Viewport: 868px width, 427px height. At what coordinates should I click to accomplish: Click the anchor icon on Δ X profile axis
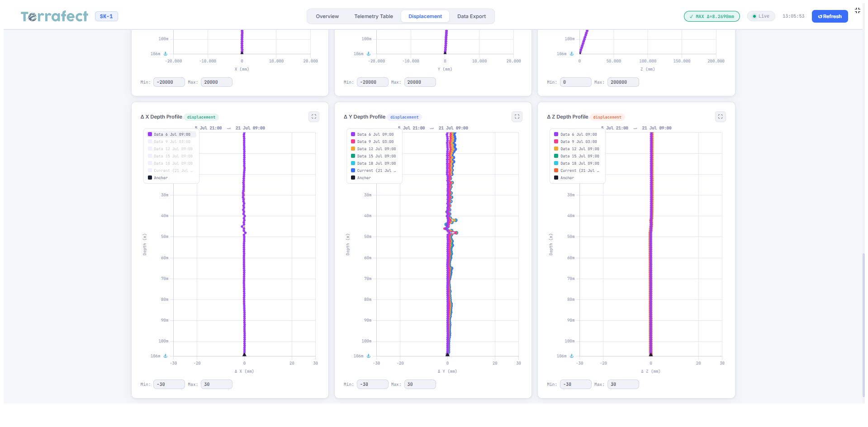coord(166,356)
